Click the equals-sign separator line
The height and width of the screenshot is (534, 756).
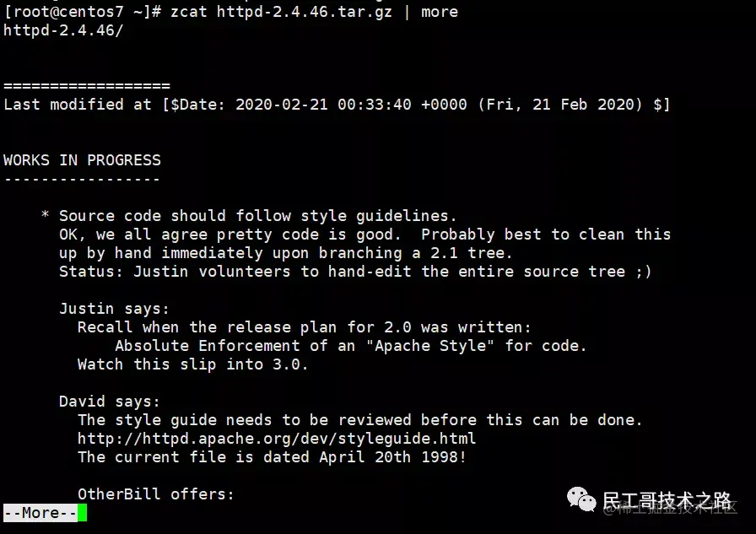tap(87, 86)
